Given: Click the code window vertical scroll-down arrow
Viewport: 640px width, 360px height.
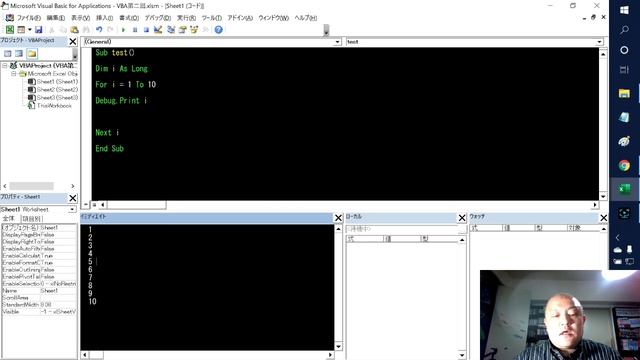Looking at the screenshot, I should (x=603, y=196).
